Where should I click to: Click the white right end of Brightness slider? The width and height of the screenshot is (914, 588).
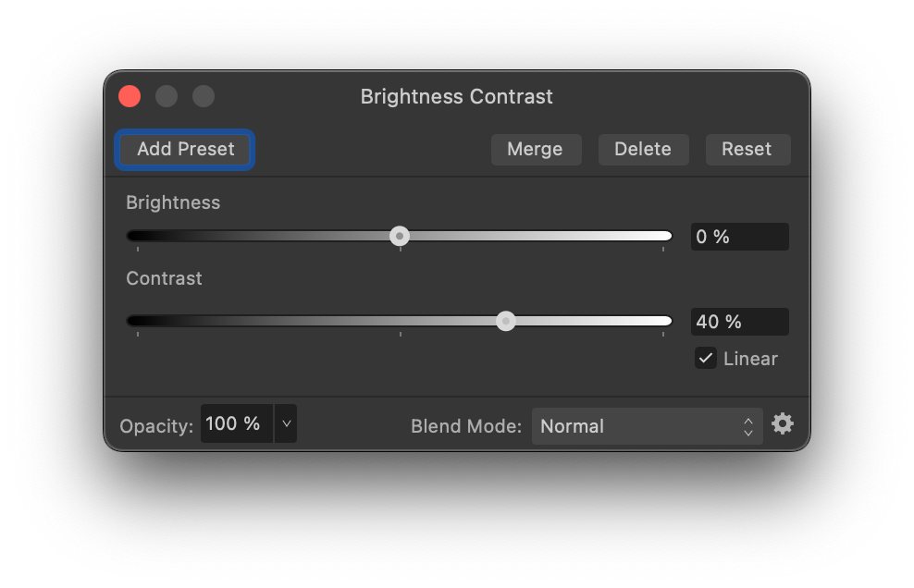(x=664, y=237)
